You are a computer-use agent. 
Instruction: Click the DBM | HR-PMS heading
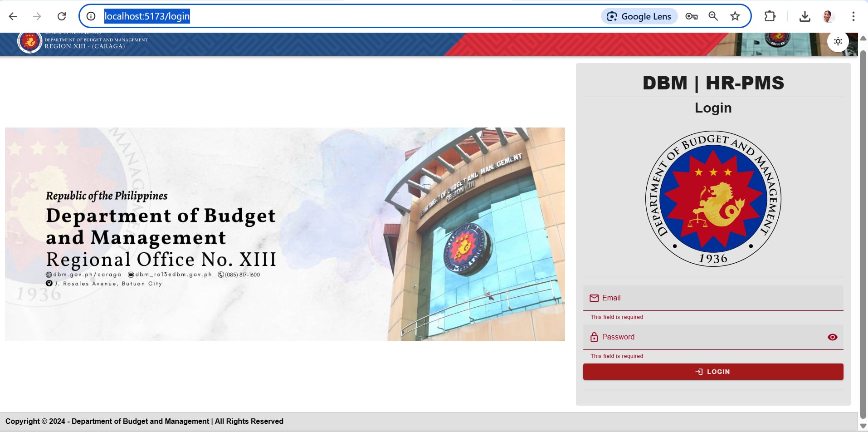pyautogui.click(x=713, y=83)
